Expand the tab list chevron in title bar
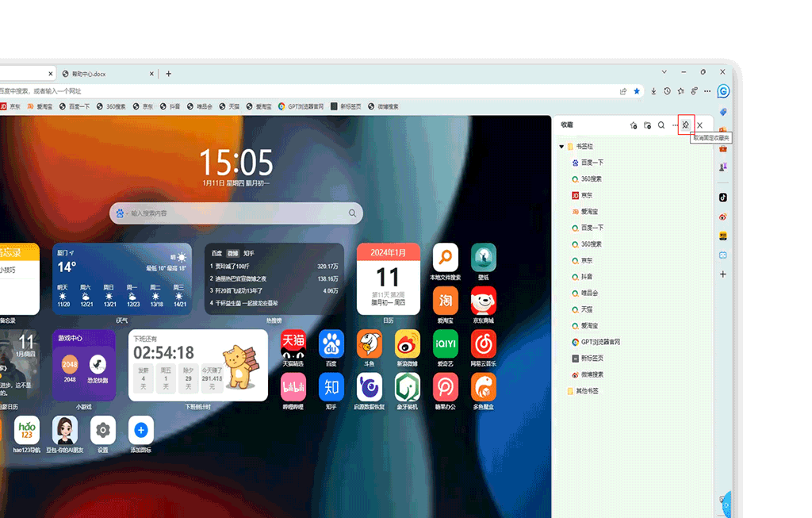The width and height of the screenshot is (812, 518). (x=664, y=72)
